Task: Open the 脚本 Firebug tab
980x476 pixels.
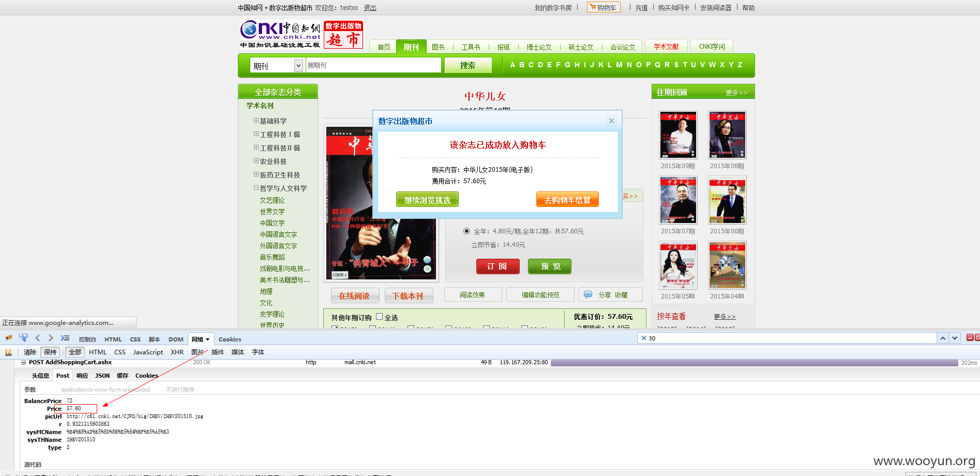Action: tap(154, 339)
